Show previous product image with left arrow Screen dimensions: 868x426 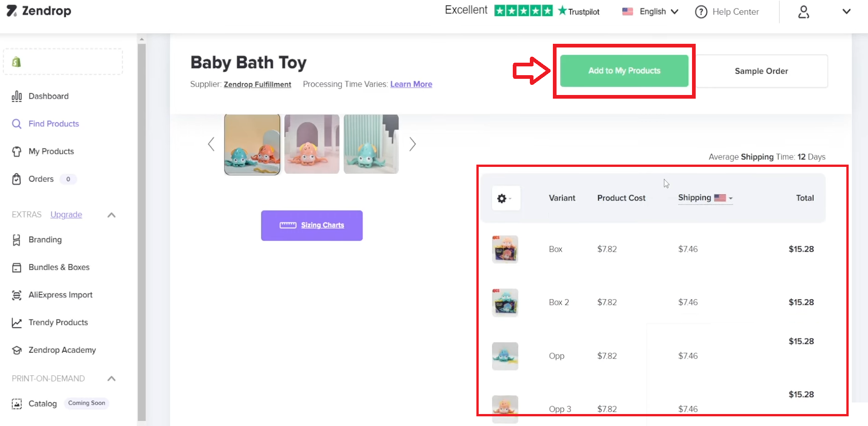pos(211,144)
